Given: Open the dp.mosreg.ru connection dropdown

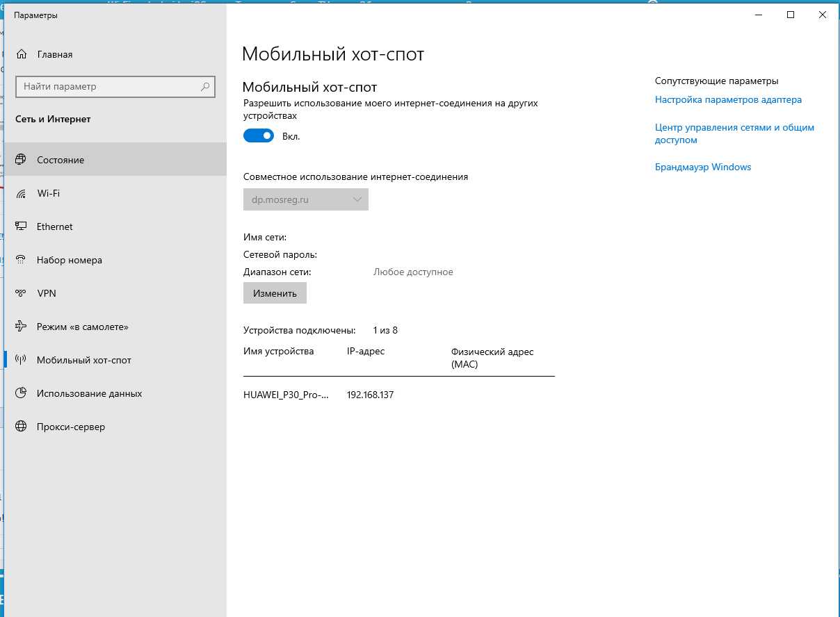Looking at the screenshot, I should (306, 199).
